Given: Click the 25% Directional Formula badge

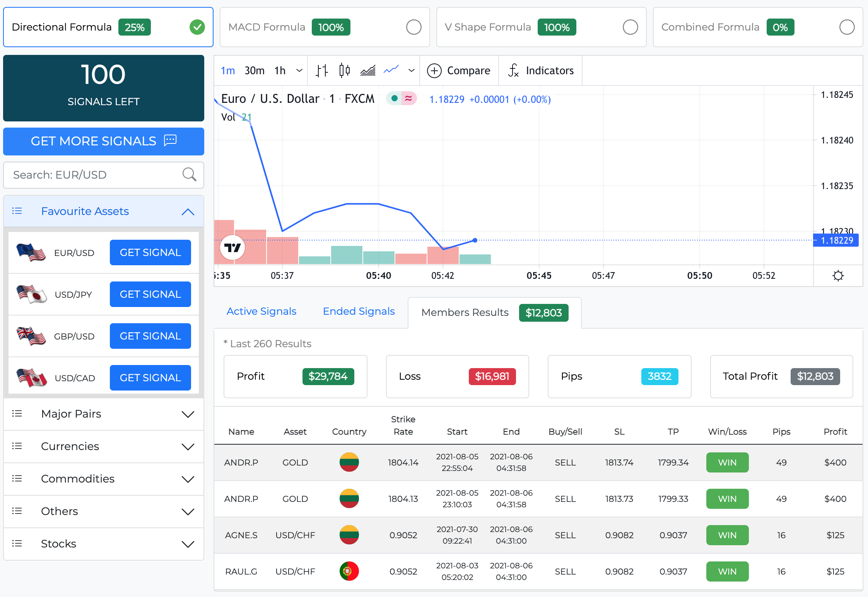Looking at the screenshot, I should click(x=135, y=27).
